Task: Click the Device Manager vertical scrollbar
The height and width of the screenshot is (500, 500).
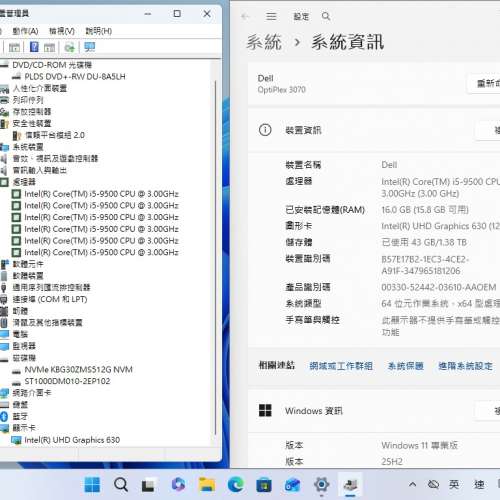Action: coord(216,257)
